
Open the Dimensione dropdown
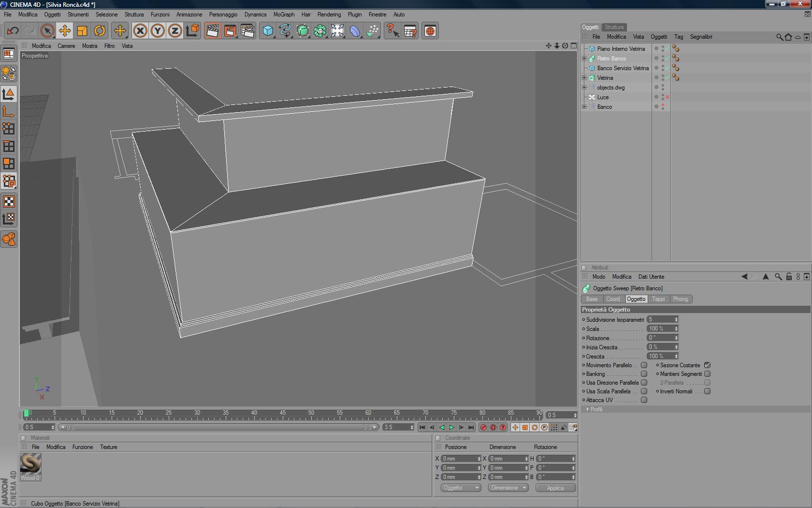(507, 488)
